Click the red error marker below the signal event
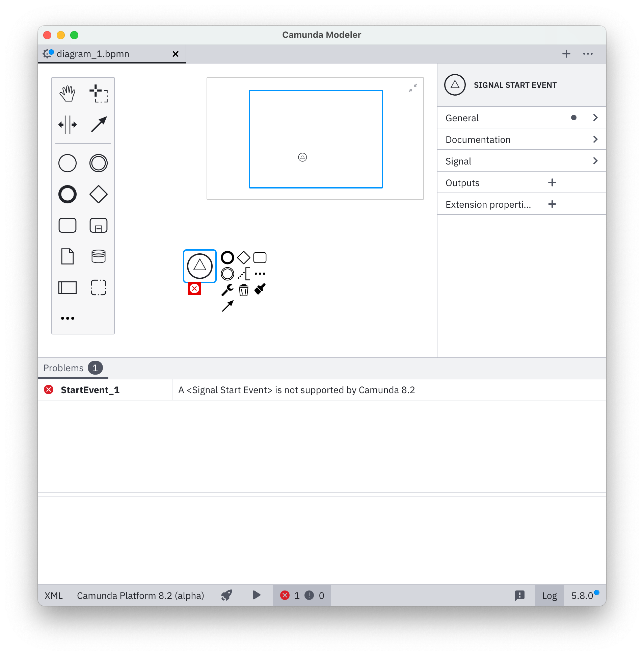The width and height of the screenshot is (644, 656). click(194, 289)
